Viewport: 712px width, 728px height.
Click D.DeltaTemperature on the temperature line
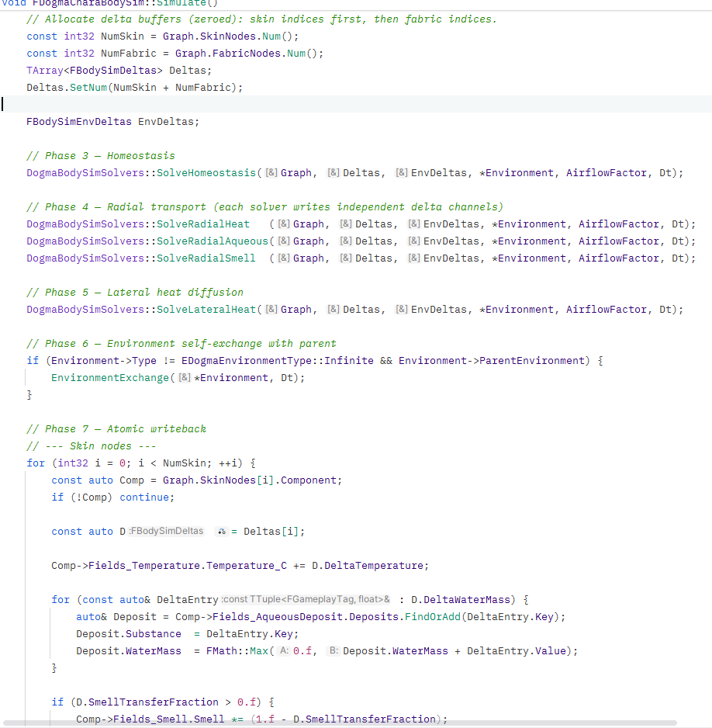368,566
